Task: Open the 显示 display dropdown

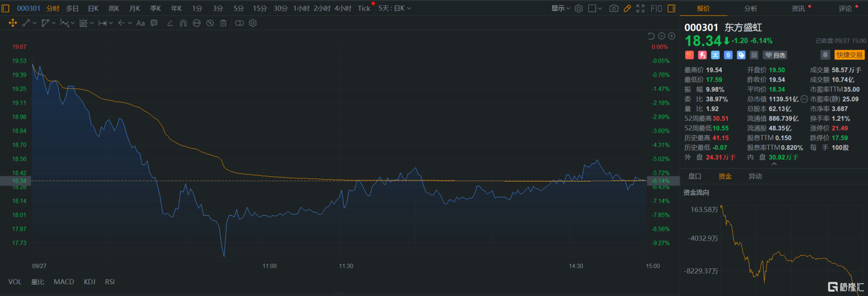Action: pyautogui.click(x=560, y=8)
